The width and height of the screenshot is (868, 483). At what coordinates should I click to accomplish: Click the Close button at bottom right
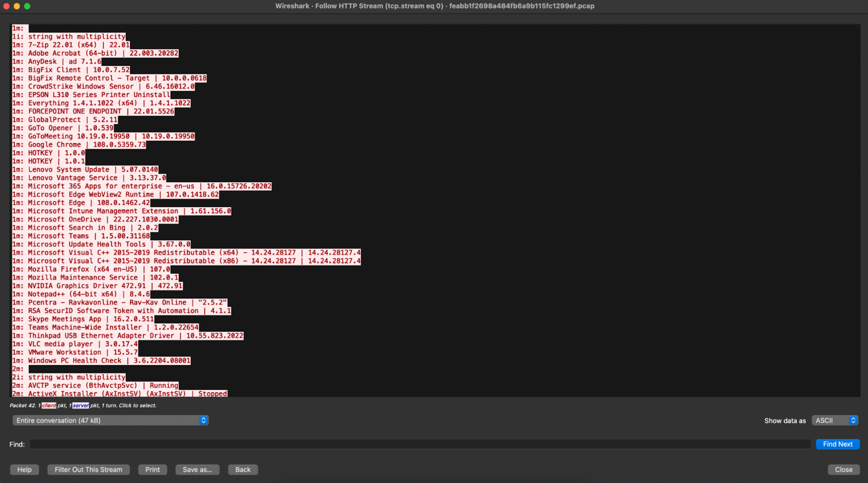(x=844, y=470)
